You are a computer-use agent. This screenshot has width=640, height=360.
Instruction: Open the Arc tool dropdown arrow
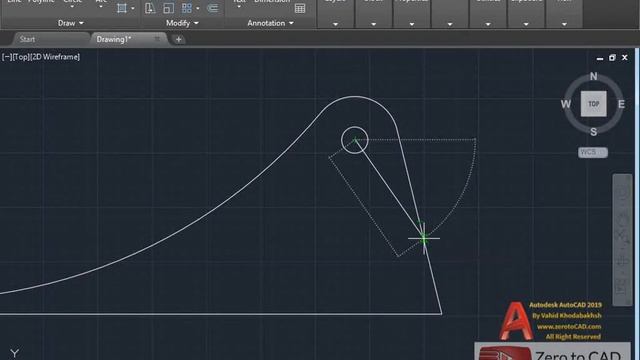click(101, 7)
